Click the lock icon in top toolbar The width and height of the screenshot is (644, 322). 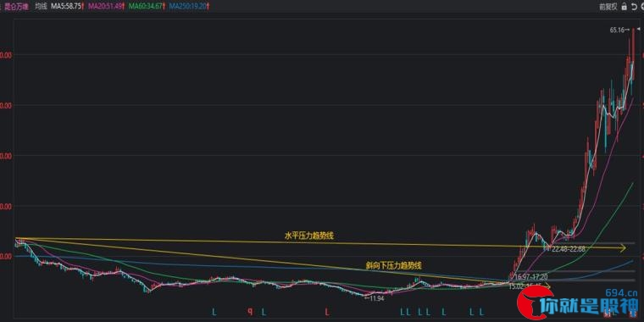[x=625, y=7]
